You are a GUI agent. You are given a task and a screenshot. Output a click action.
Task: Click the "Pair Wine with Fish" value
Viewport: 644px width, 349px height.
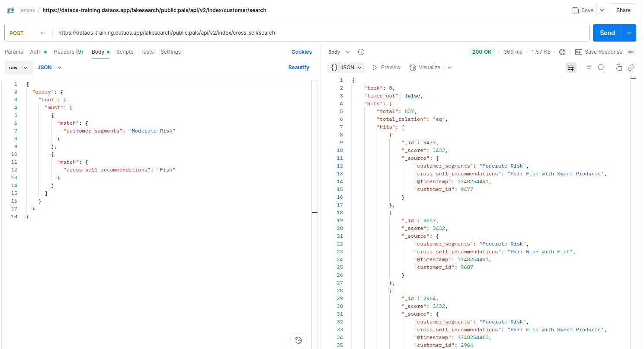(x=541, y=252)
